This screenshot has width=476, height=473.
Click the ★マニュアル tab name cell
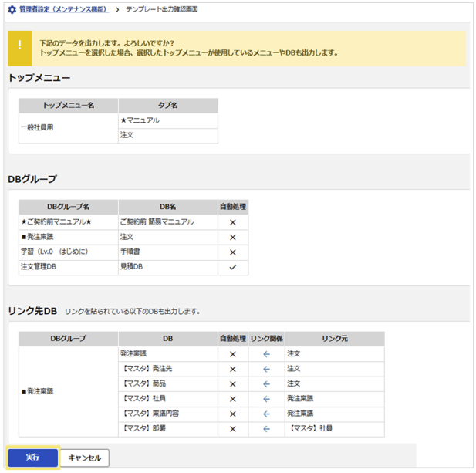168,120
